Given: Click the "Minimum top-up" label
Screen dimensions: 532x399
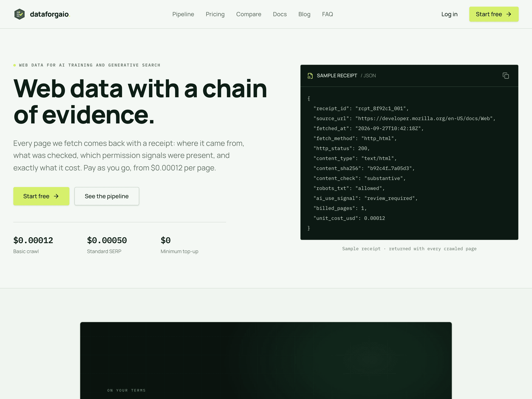Looking at the screenshot, I should [x=179, y=251].
